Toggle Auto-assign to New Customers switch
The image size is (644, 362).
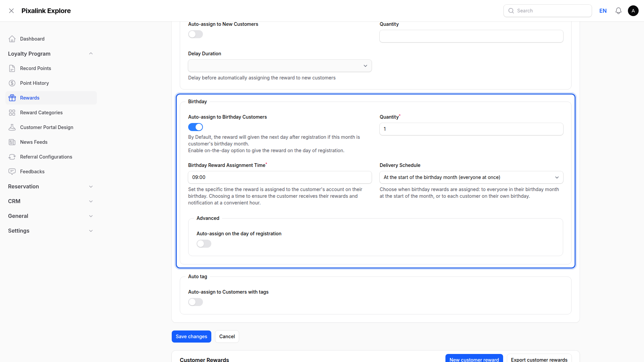point(196,34)
